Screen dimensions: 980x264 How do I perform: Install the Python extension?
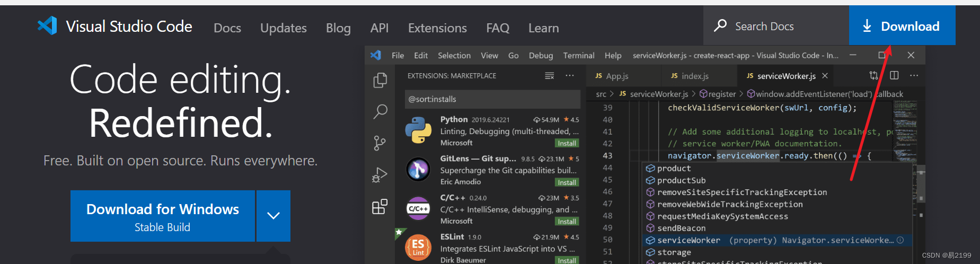point(567,143)
